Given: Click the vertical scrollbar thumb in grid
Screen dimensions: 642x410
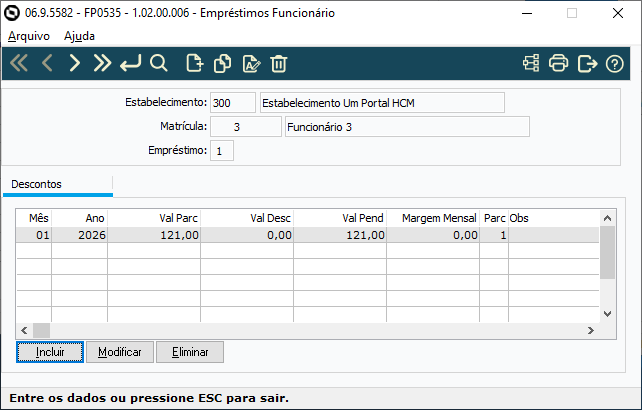Looking at the screenshot, I should tap(608, 253).
